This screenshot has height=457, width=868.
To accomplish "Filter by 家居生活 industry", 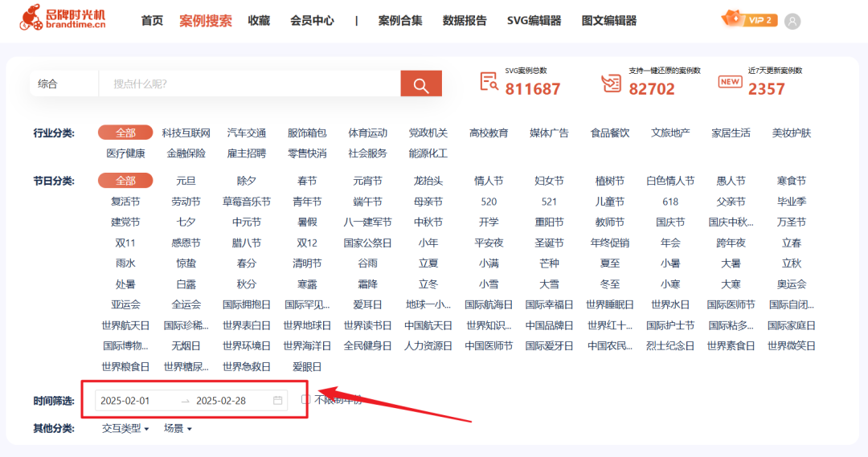I will tap(731, 133).
